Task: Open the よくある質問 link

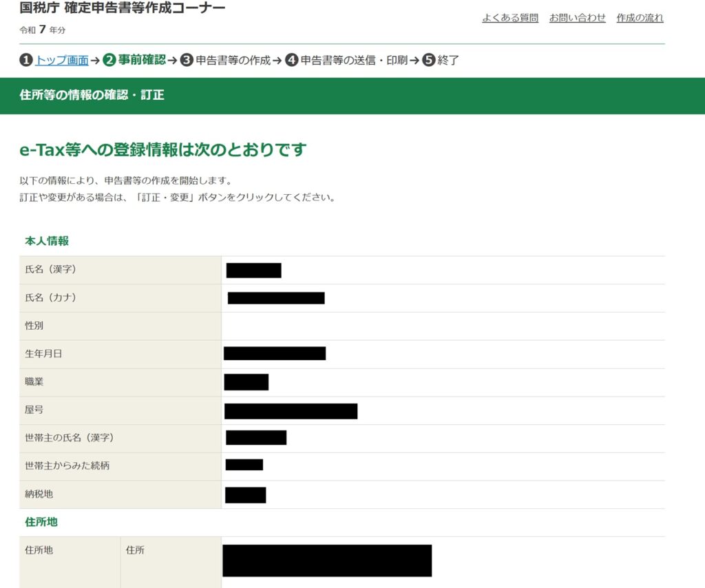Action: [x=510, y=18]
